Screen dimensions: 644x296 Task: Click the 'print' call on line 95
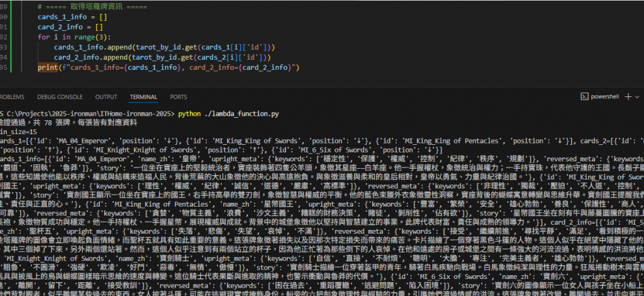pyautogui.click(x=48, y=67)
